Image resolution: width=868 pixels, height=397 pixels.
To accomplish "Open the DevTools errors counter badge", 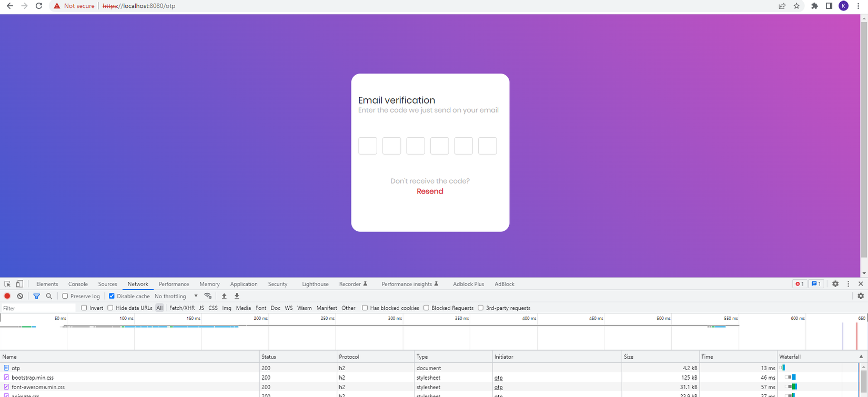I will click(x=799, y=284).
